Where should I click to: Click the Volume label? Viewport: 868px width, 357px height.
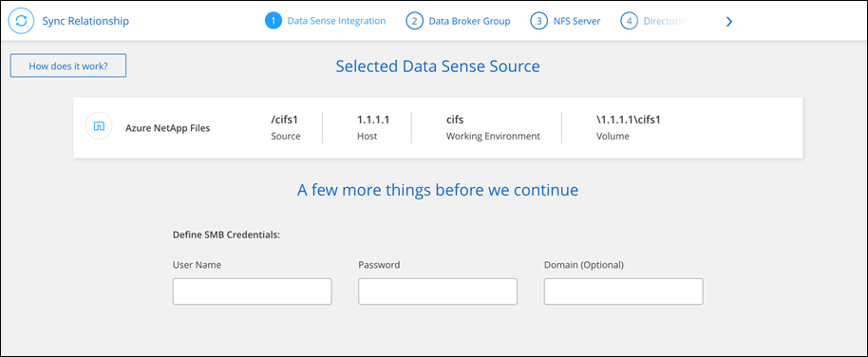click(x=613, y=136)
